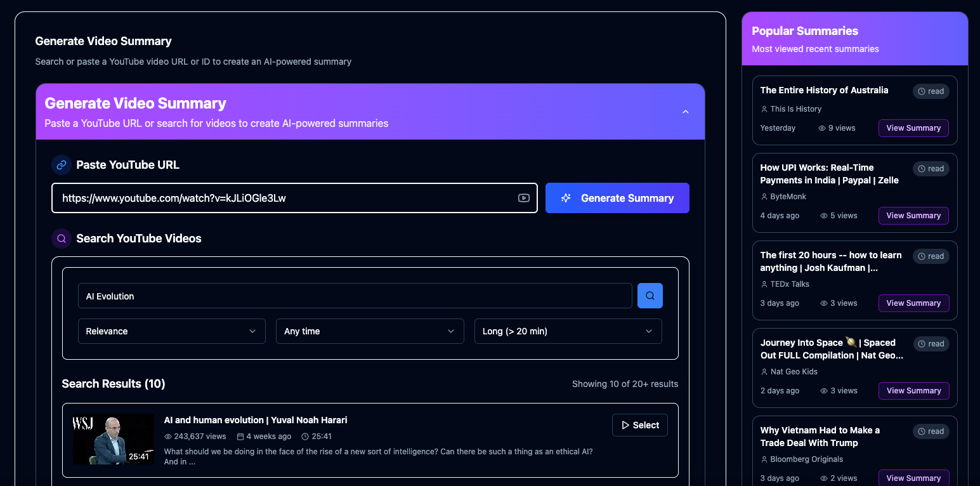Click the search icon beside Search YouTube Videos
Image resolution: width=980 pixels, height=486 pixels.
[x=62, y=239]
